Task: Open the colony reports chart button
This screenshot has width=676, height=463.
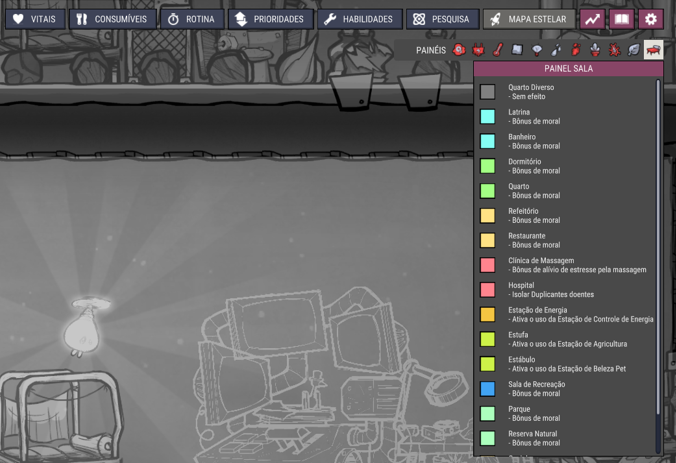Action: pyautogui.click(x=592, y=19)
